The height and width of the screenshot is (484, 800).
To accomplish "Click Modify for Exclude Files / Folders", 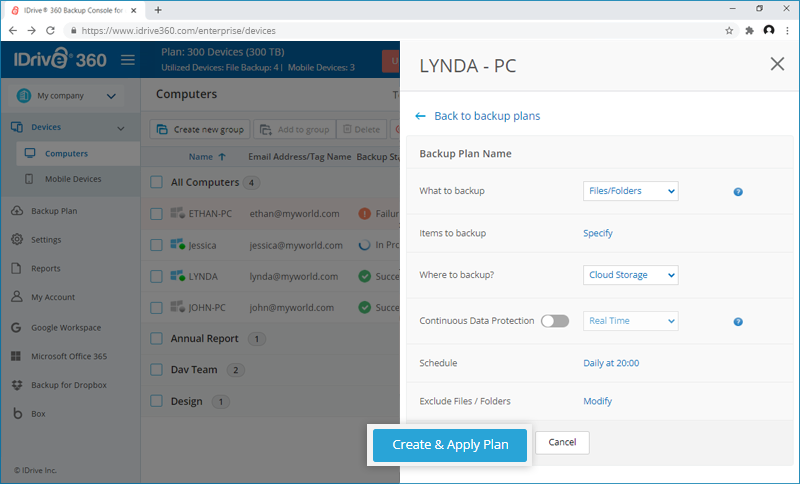I will 597,401.
